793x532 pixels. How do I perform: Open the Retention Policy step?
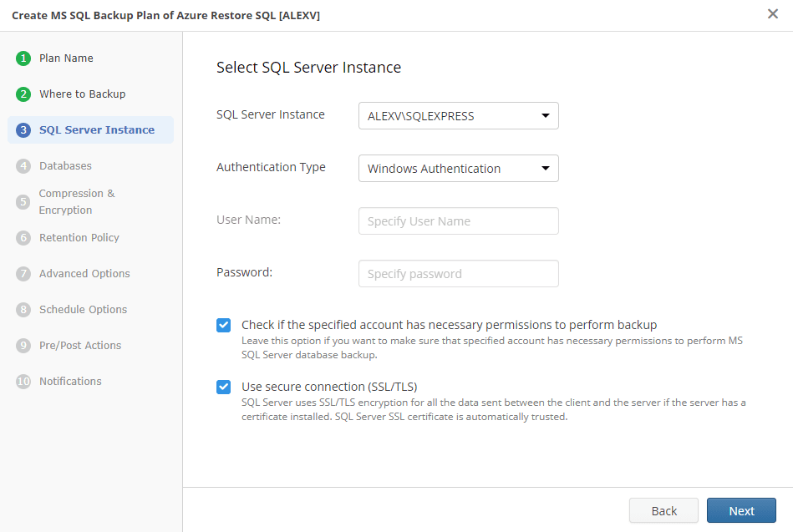(79, 238)
